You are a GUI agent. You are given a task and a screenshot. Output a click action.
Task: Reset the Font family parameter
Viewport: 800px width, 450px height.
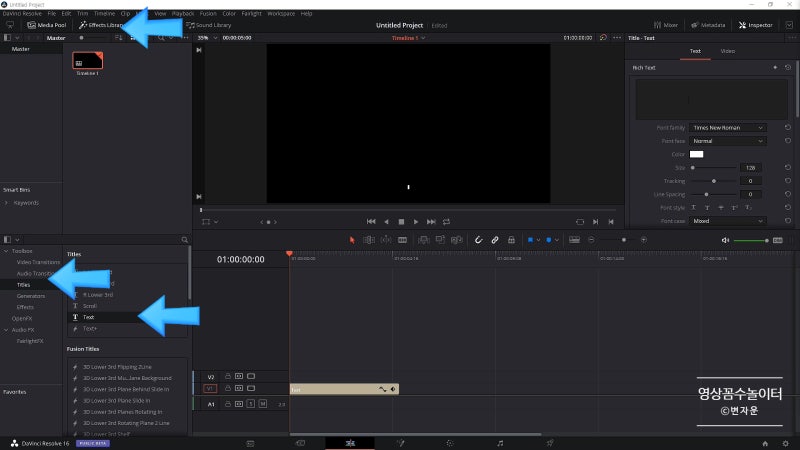coord(788,127)
